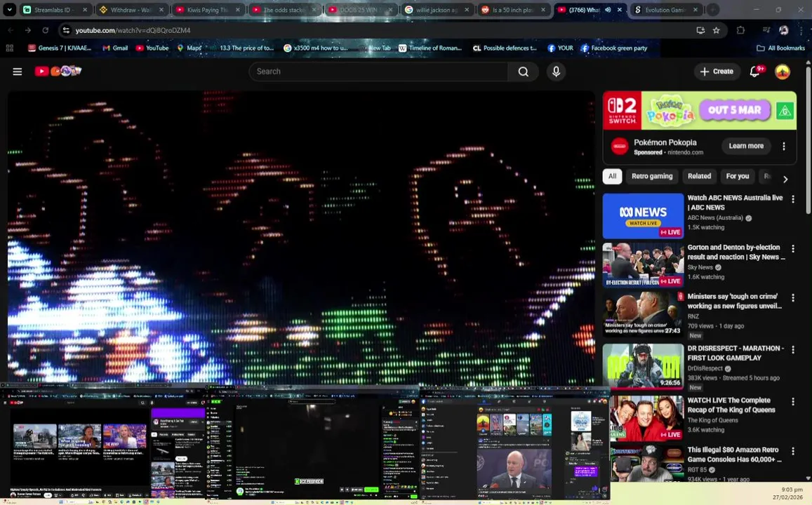Switch to the Kiwis Paying tab

pyautogui.click(x=208, y=10)
